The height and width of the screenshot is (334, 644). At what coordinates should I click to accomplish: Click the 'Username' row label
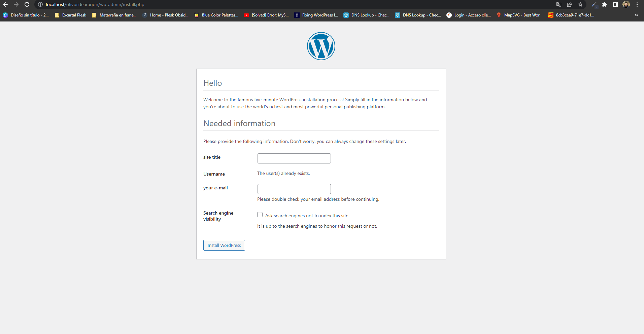214,174
